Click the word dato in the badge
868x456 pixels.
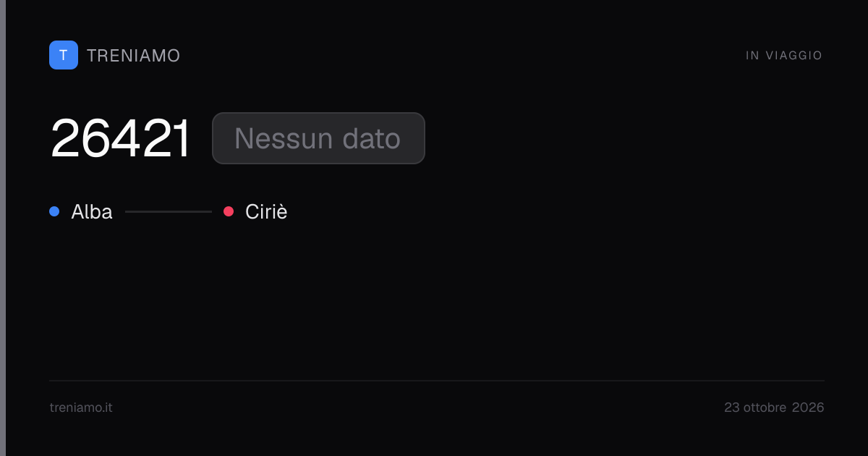point(371,138)
